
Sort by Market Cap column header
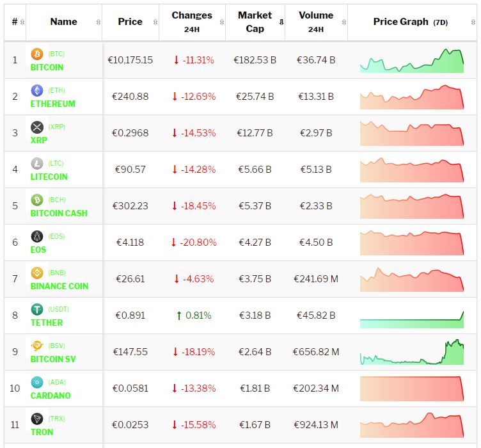point(255,22)
